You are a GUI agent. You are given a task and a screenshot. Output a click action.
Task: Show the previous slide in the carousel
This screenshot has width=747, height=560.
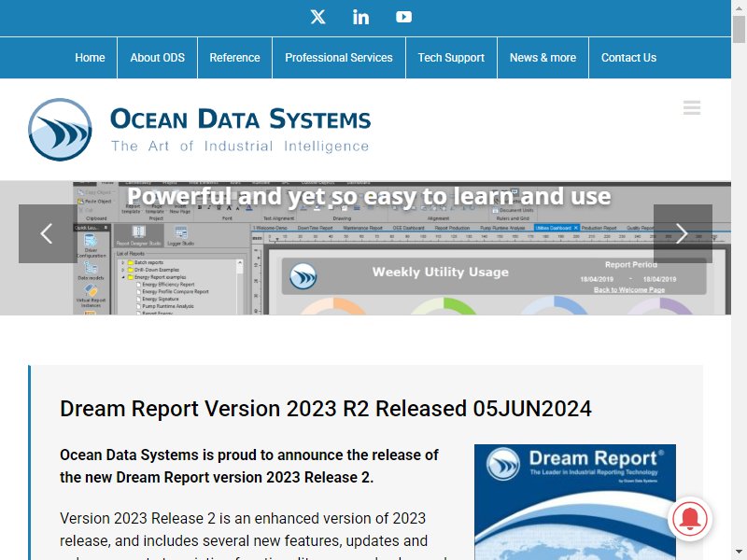pos(48,234)
